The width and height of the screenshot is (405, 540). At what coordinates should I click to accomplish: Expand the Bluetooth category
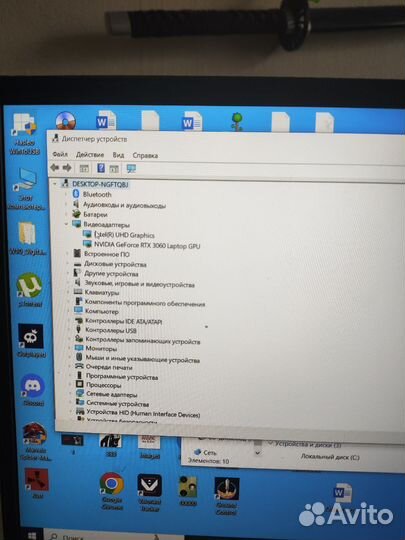click(66, 194)
